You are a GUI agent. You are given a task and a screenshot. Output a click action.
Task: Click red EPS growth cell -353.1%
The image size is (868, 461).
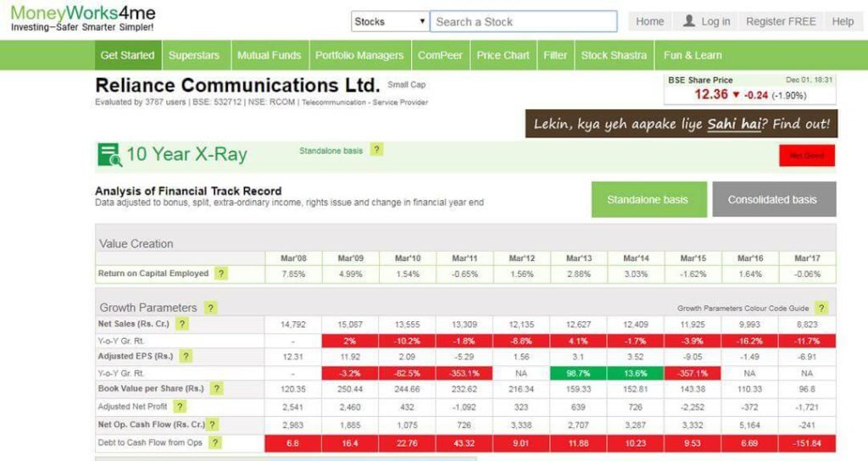464,373
